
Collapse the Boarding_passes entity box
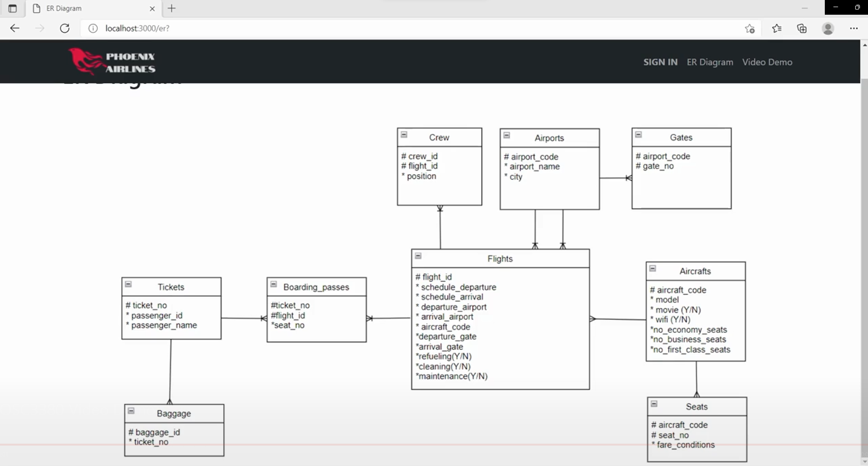click(273, 284)
